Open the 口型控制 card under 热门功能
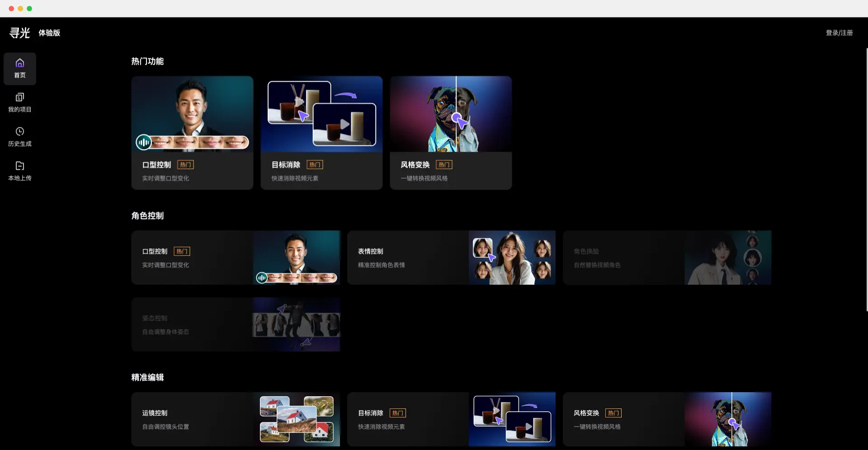The width and height of the screenshot is (868, 450). pos(192,133)
